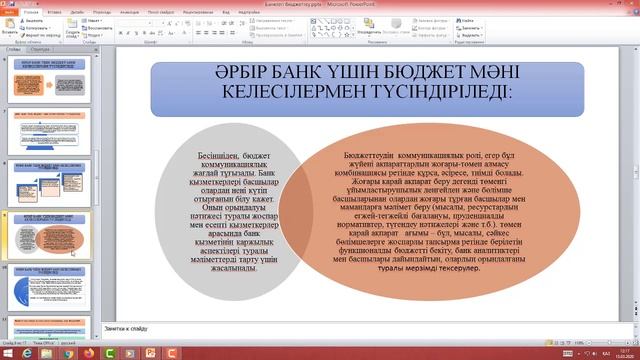Click Копировать copy button
Screen dimensions: 640x360
(x=35, y=28)
